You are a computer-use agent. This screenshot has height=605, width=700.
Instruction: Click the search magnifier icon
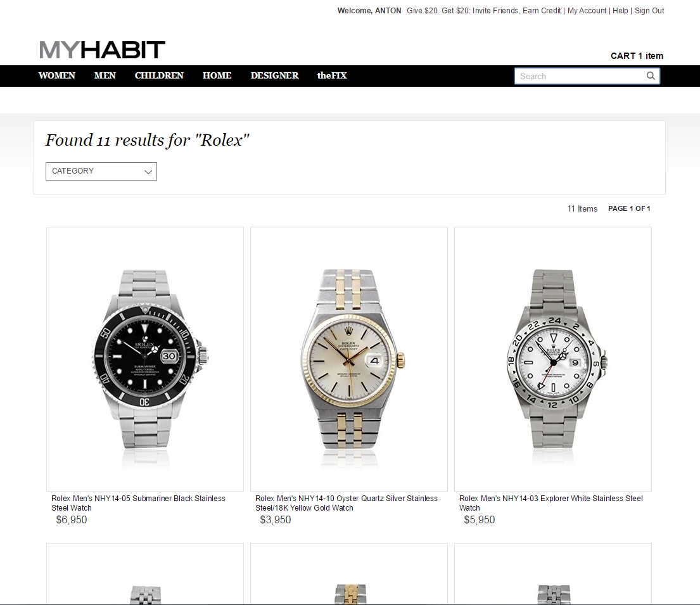pos(651,76)
